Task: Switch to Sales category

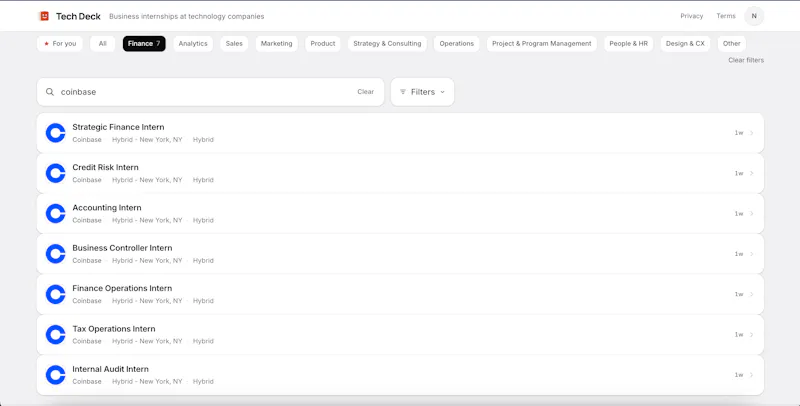Action: pos(234,44)
